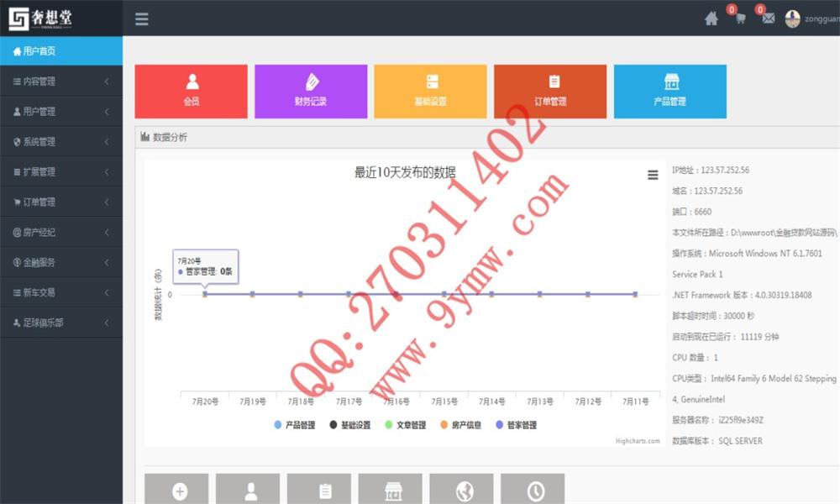Click the Highcharts.com credit link
Viewport: 840px width, 504px height.
tap(638, 441)
